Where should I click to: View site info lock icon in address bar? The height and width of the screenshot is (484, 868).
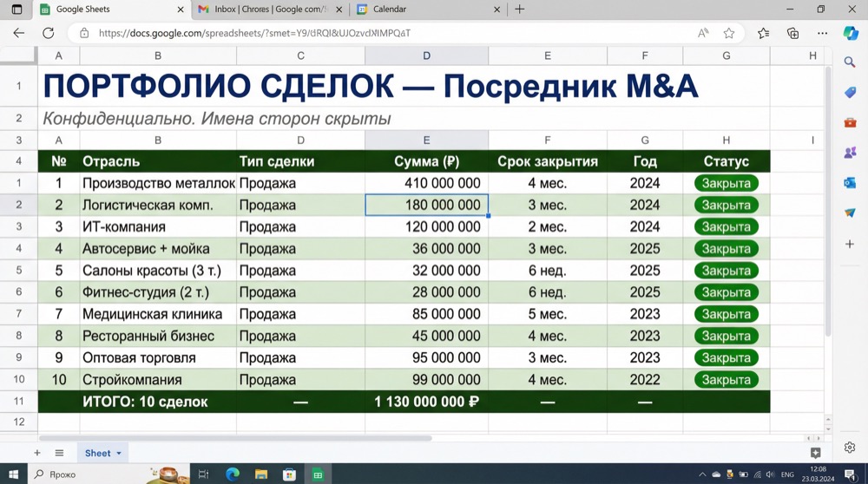(84, 33)
